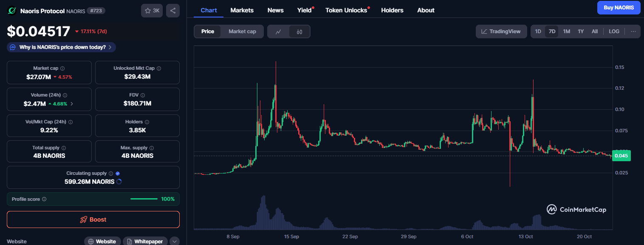The height and width of the screenshot is (245, 644).
Task: Select the line chart icon
Action: [279, 31]
